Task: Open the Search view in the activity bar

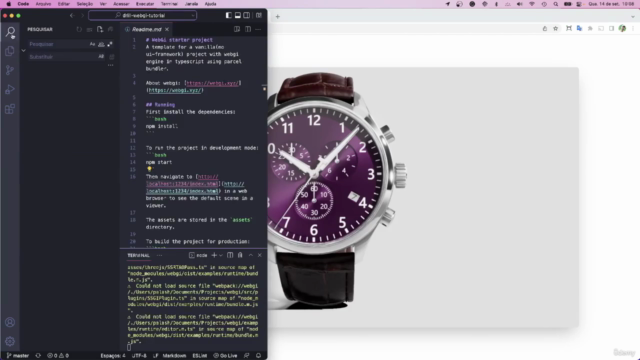Action: [x=10, y=31]
